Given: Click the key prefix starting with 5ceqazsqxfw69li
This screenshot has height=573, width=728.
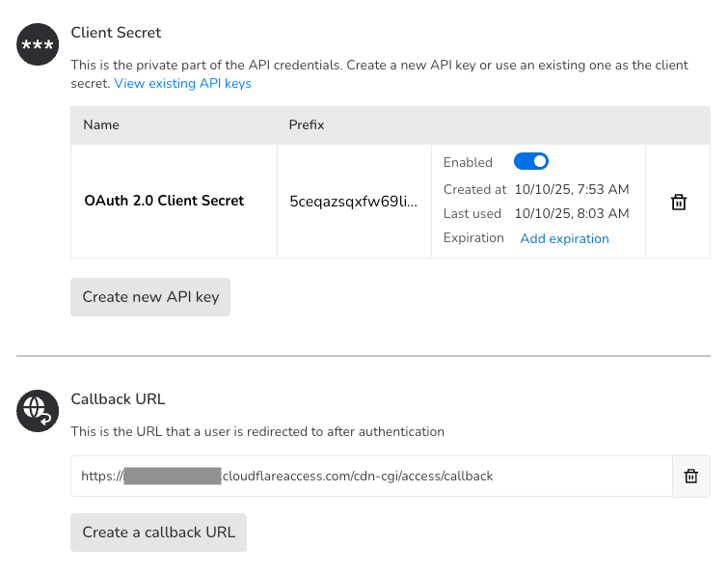Looking at the screenshot, I should (x=353, y=202).
